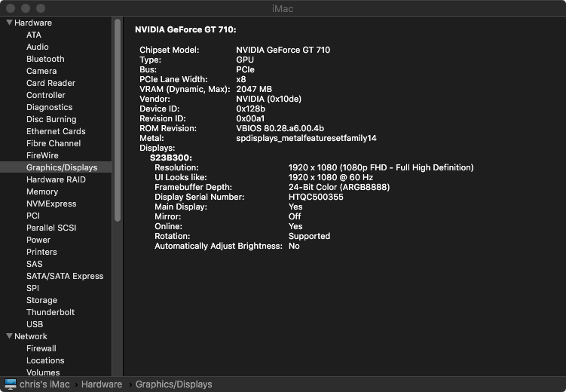Select Firewall under Network
This screenshot has height=392, width=566.
(41, 348)
